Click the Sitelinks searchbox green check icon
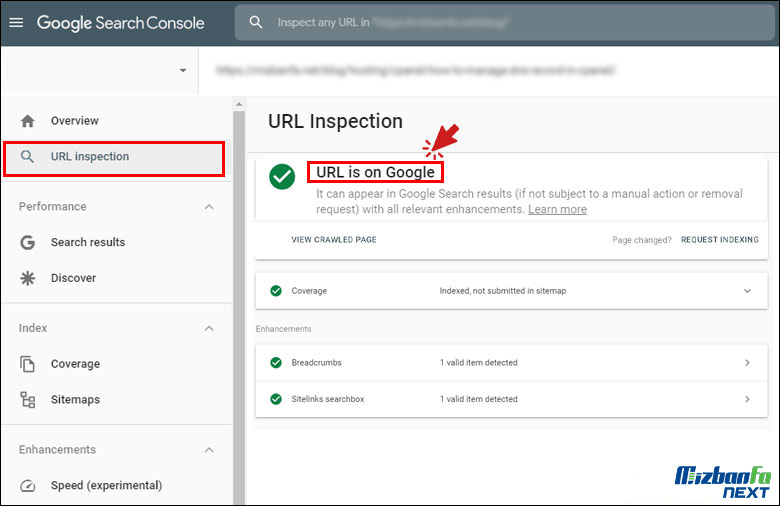This screenshot has height=506, width=780. pyautogui.click(x=276, y=399)
